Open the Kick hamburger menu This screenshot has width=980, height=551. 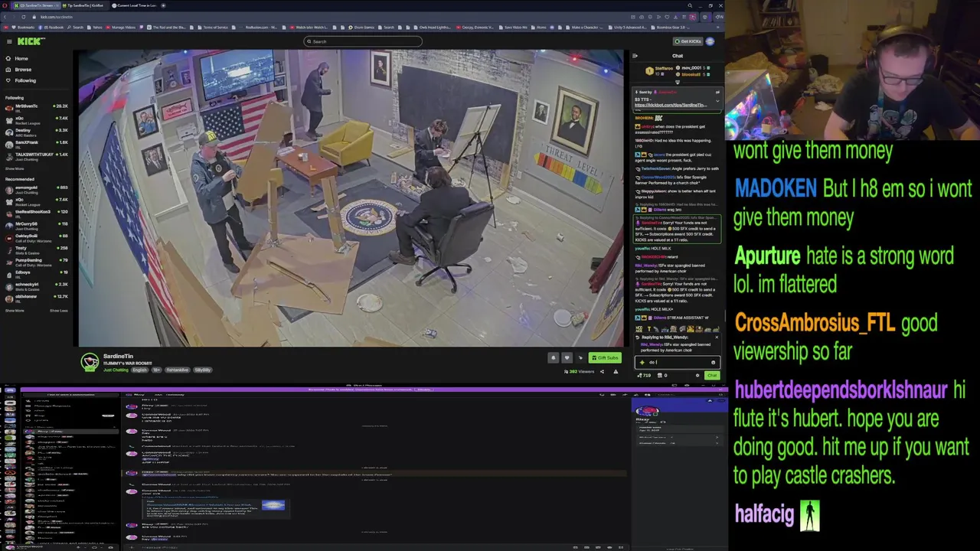coord(9,41)
